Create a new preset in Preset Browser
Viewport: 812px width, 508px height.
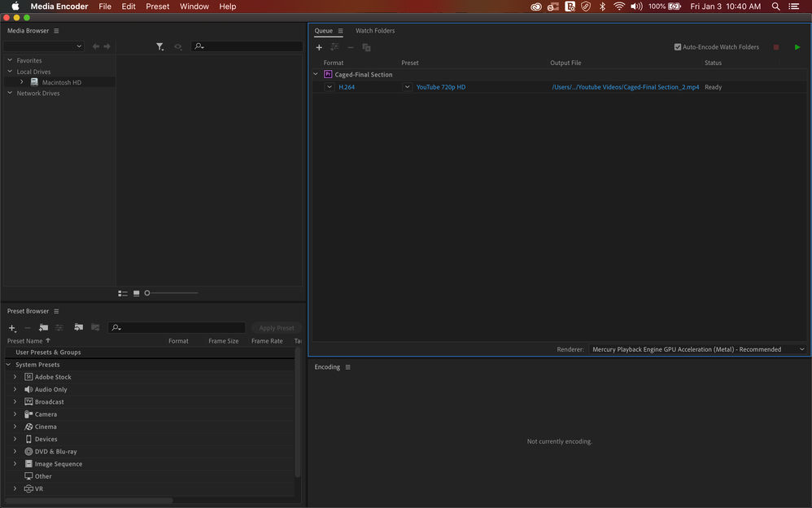[x=12, y=328]
